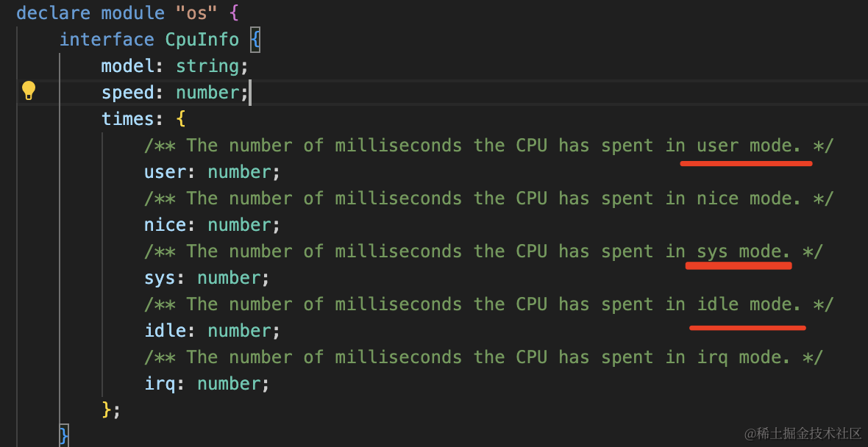
Task: Click the CpuInfo interface name
Action: [x=202, y=39]
